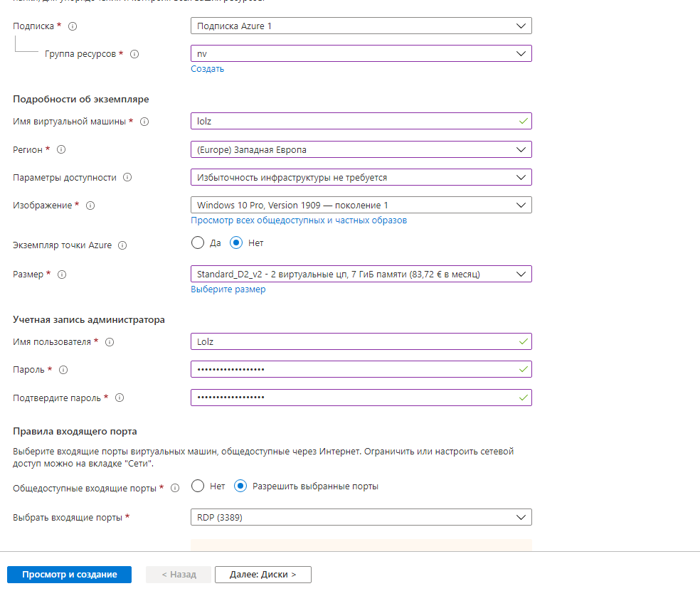Show info tooltip for Регион field
The width and height of the screenshot is (700, 591).
(x=61, y=150)
